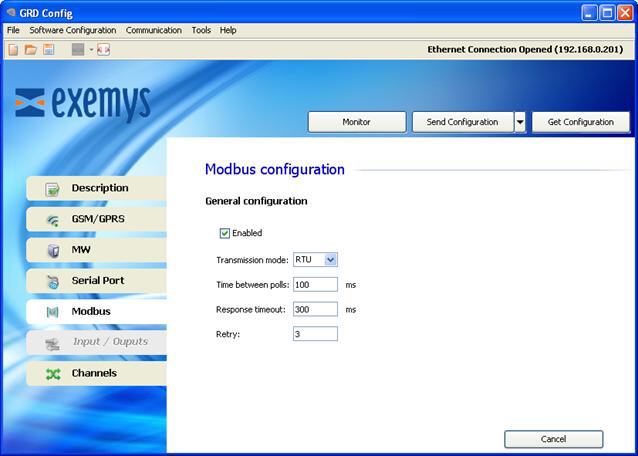Click the New file toolbar icon
The width and height of the screenshot is (638, 456).
(13, 49)
